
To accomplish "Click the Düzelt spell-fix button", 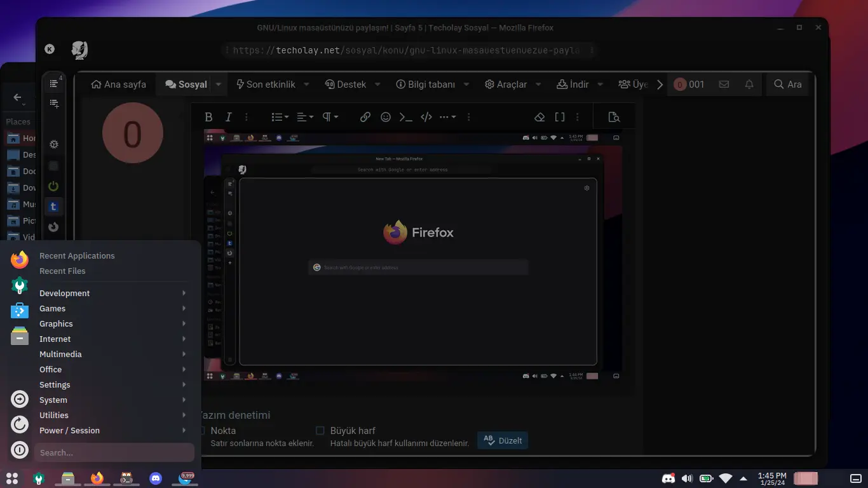I will click(503, 440).
